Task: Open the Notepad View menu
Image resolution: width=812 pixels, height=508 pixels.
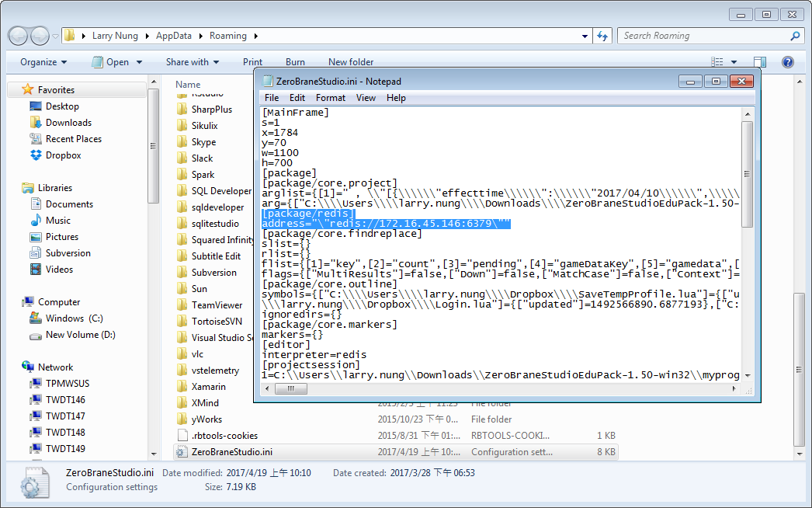Action: point(366,98)
